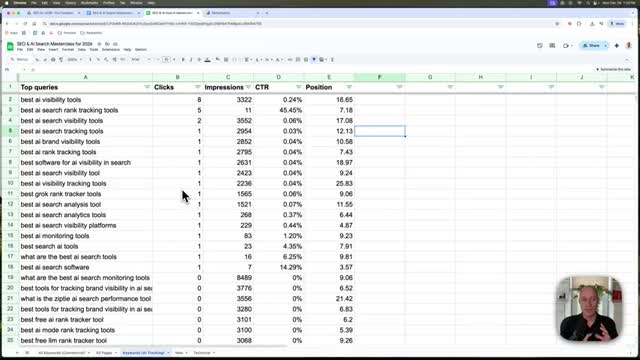Click the functions icon in toolbar
The width and height of the screenshot is (640, 360).
click(332, 60)
